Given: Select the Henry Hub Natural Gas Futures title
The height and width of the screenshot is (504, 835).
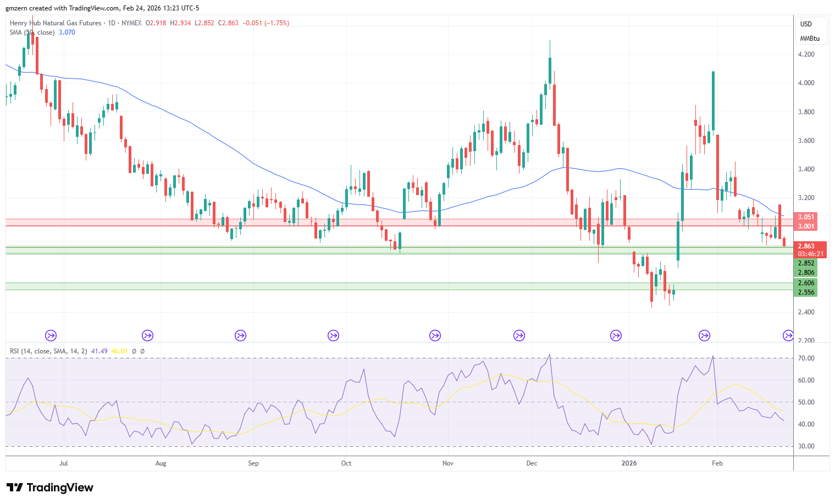Looking at the screenshot, I should (56, 23).
